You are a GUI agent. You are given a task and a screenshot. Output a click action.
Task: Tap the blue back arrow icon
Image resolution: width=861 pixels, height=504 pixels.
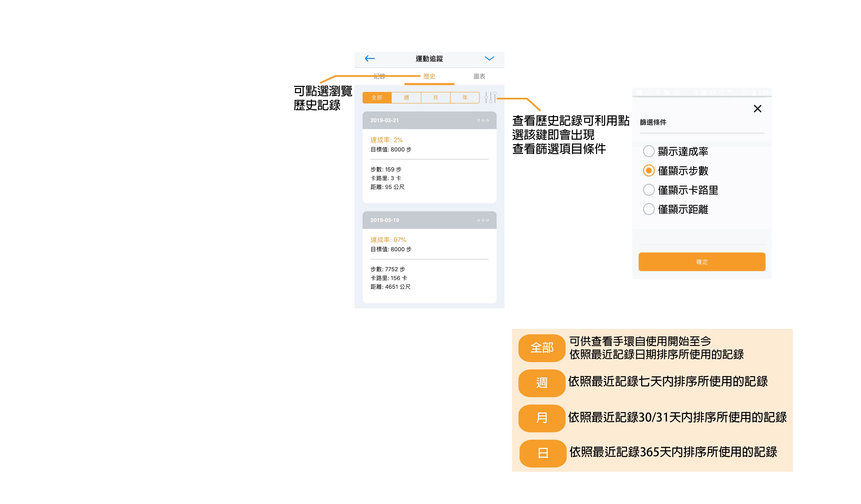[x=370, y=59]
